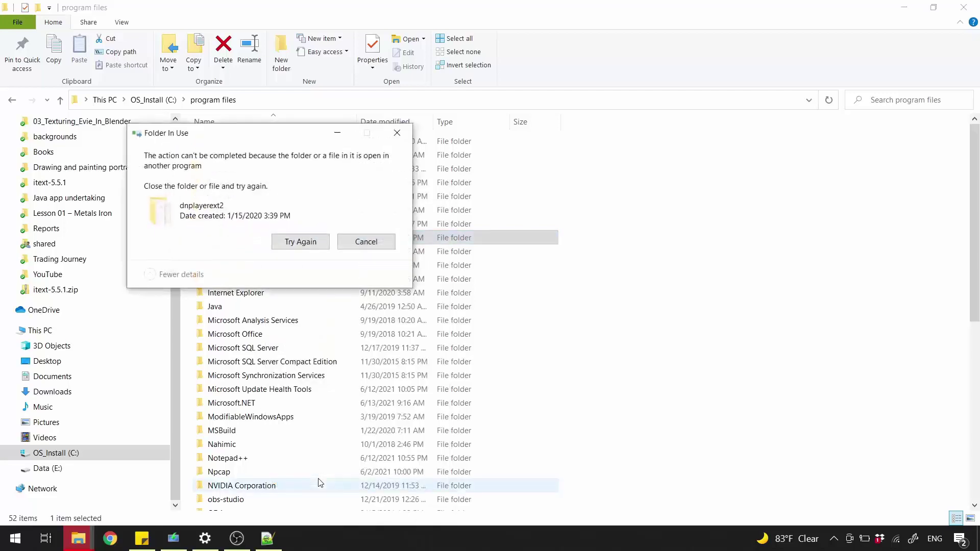Open the Customize Quick Access Toolbar dropdown

click(49, 8)
